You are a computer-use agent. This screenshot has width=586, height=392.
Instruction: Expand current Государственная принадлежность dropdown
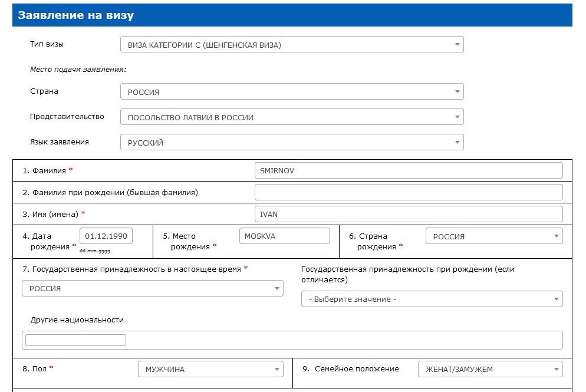pyautogui.click(x=152, y=288)
